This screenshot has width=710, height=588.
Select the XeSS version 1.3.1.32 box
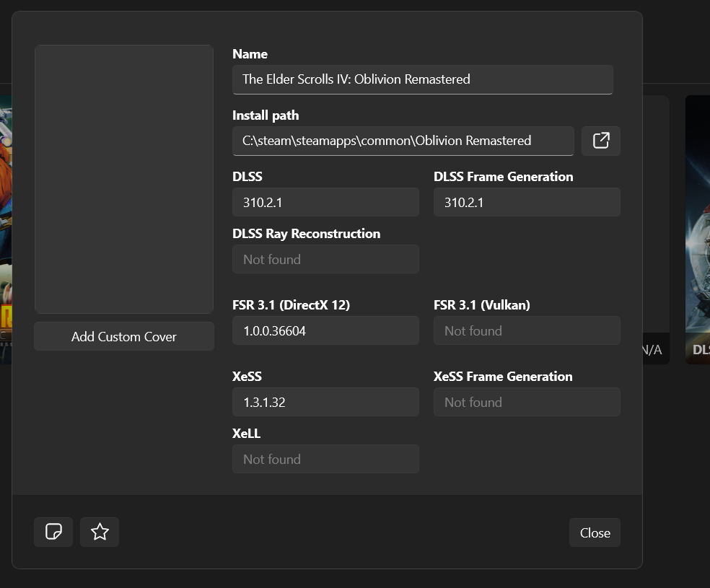(325, 403)
